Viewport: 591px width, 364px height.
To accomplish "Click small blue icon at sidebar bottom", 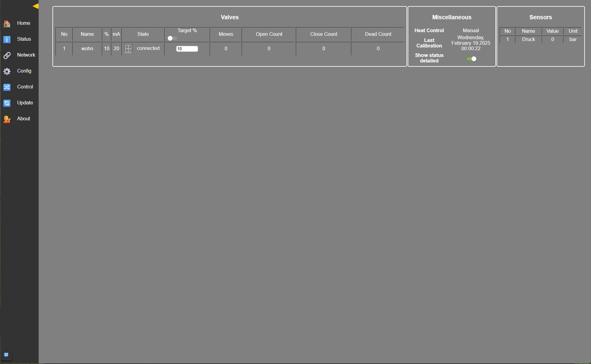I will tap(6, 355).
